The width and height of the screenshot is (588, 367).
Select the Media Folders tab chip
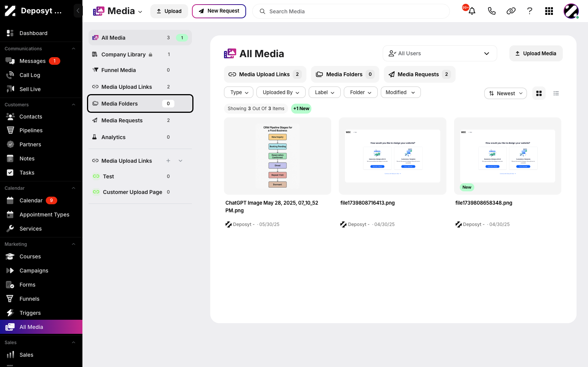point(345,74)
